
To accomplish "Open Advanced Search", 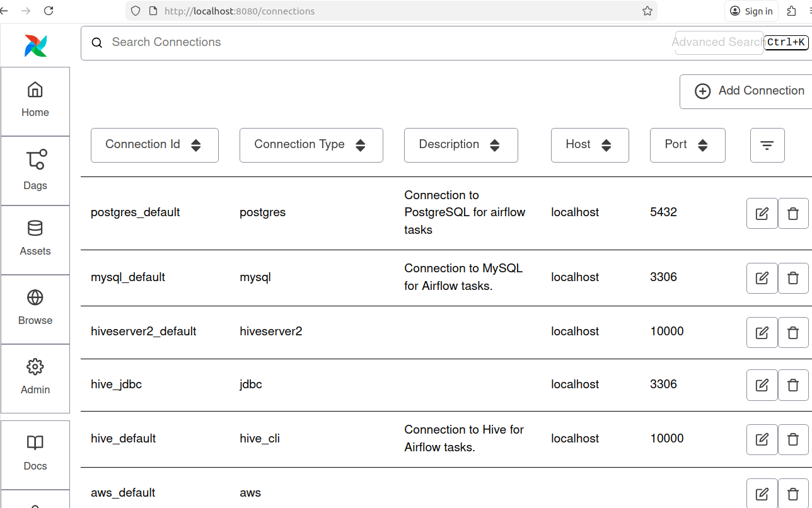I will [x=719, y=42].
